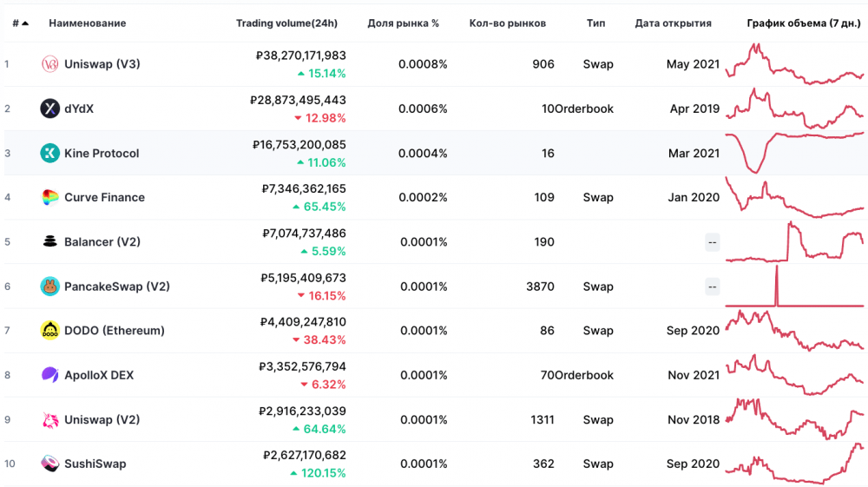Sort by Trading volume(24h) column header
This screenshot has height=487, width=868.
point(286,23)
